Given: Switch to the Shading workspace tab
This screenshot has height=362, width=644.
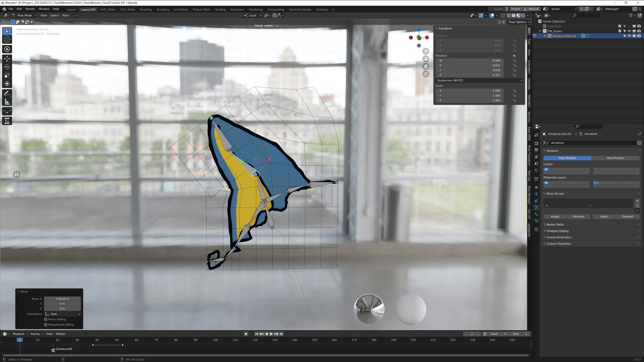Looking at the screenshot, I should tap(220, 10).
